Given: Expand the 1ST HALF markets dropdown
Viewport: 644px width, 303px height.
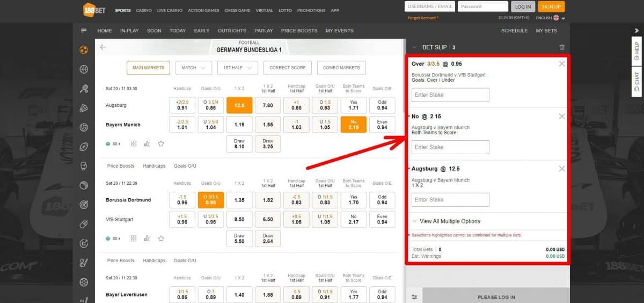Looking at the screenshot, I should coord(238,68).
